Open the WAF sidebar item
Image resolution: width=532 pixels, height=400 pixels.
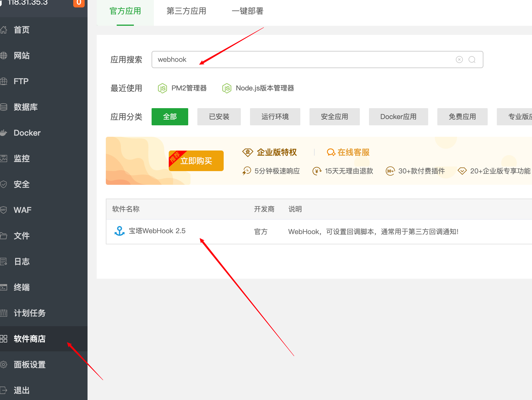[22, 210]
